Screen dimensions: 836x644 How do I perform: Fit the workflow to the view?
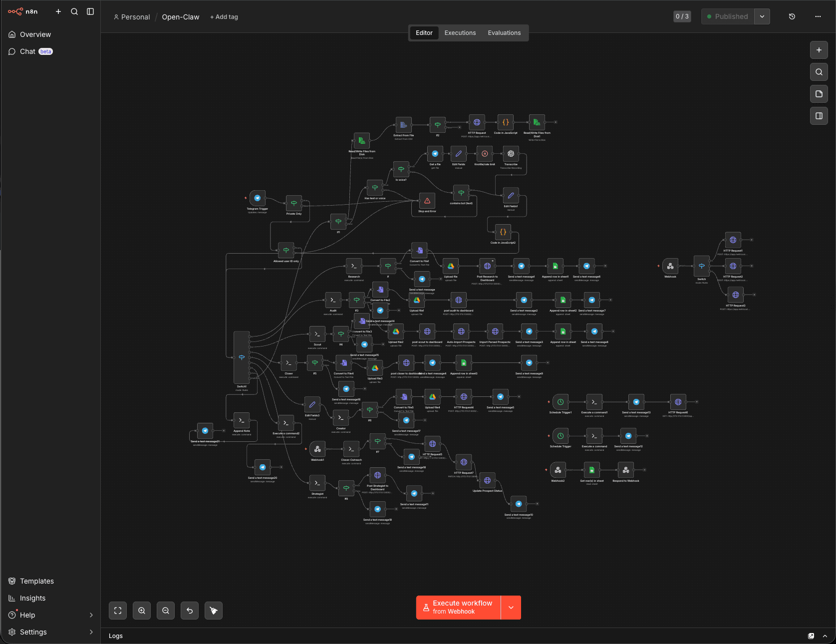118,610
